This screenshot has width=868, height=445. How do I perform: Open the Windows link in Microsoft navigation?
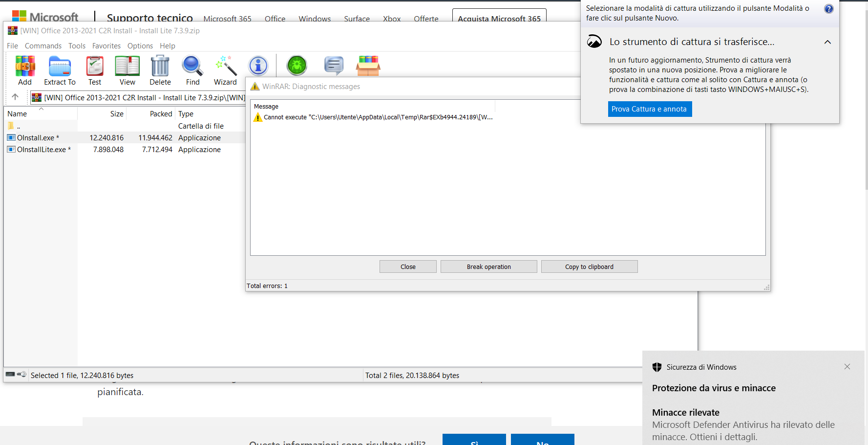click(315, 19)
